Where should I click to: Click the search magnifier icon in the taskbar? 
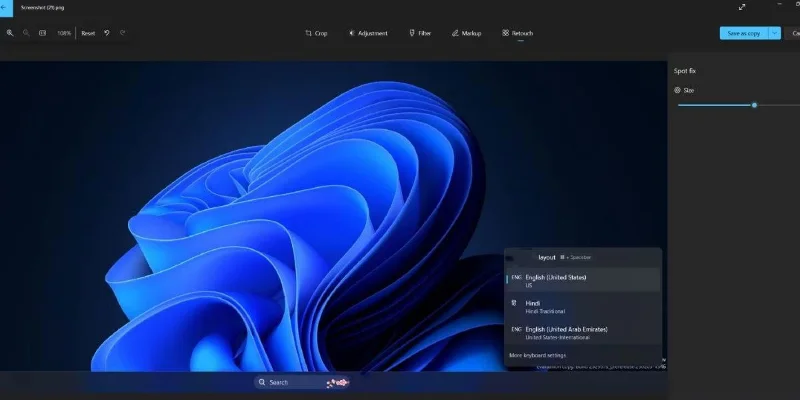(x=262, y=382)
